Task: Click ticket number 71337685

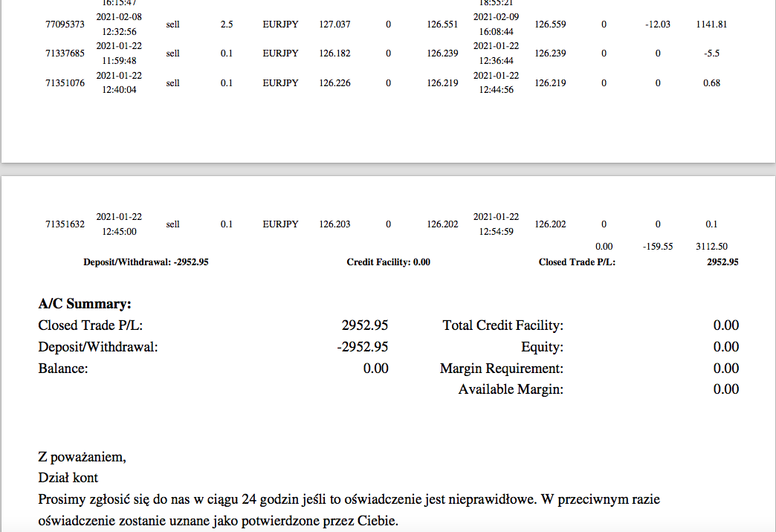Action: pos(65,53)
